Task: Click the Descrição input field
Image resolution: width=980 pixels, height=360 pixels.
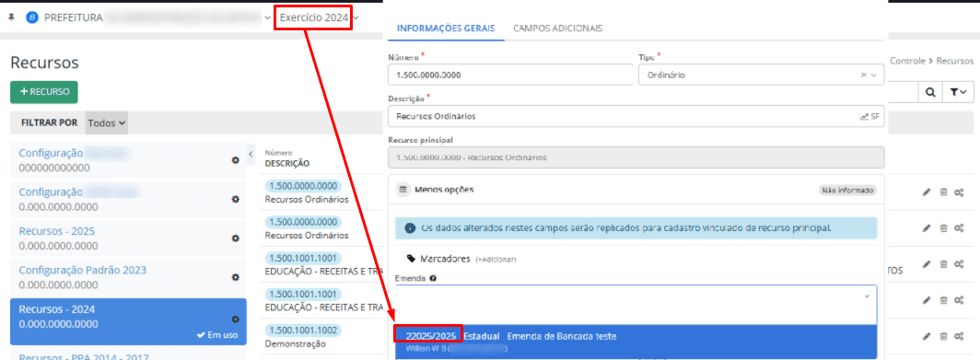Action: tap(636, 116)
